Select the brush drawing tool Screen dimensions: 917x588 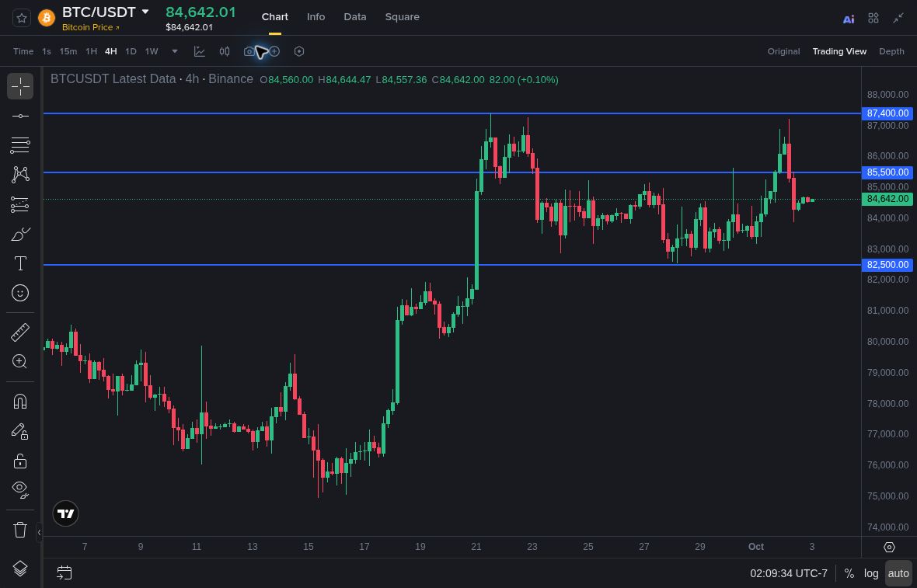coord(20,235)
